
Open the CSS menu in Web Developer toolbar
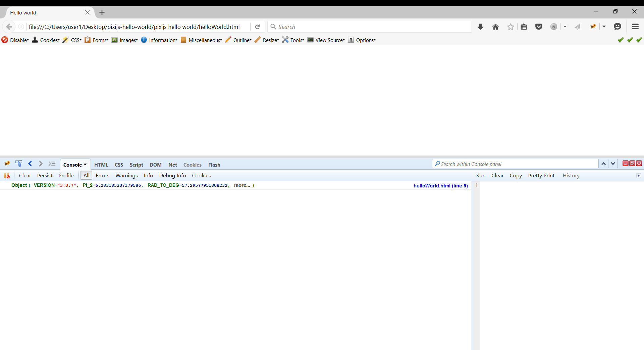coord(75,40)
